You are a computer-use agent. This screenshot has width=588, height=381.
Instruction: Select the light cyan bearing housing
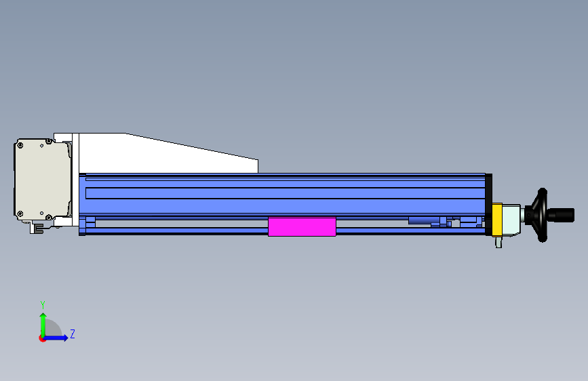[x=511, y=220]
